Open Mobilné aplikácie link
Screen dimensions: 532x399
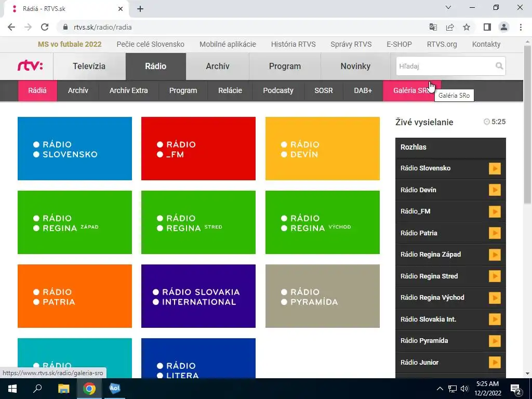click(x=228, y=44)
